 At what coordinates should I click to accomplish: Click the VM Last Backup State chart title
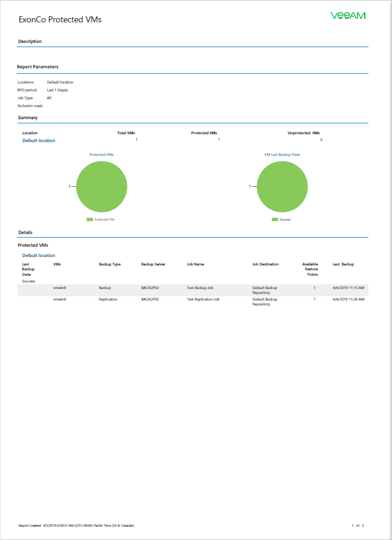[282, 155]
